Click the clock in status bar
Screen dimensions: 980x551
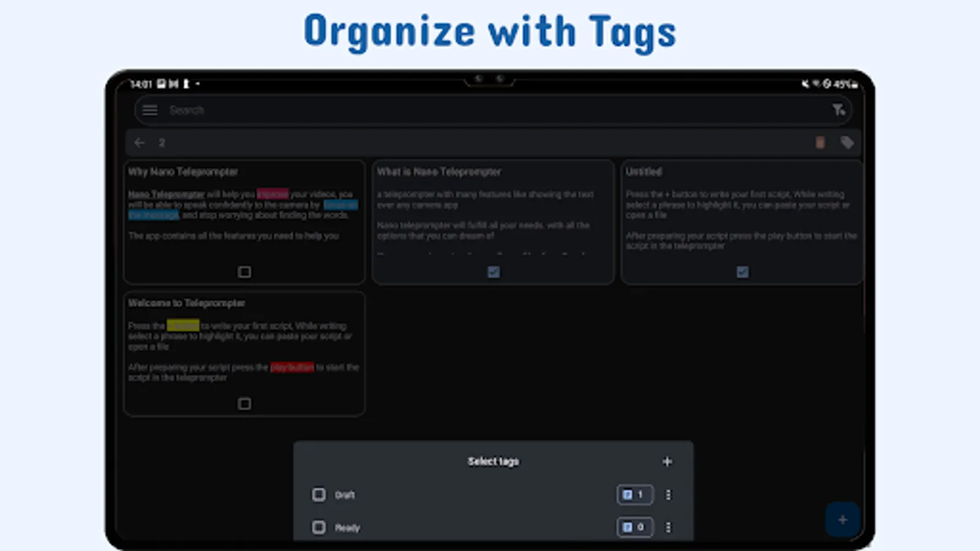pyautogui.click(x=141, y=84)
